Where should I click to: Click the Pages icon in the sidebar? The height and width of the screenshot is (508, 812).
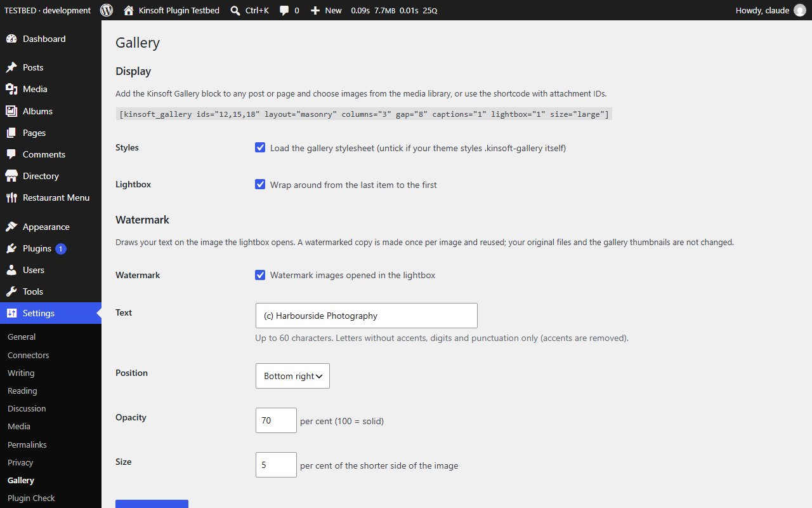(11, 133)
